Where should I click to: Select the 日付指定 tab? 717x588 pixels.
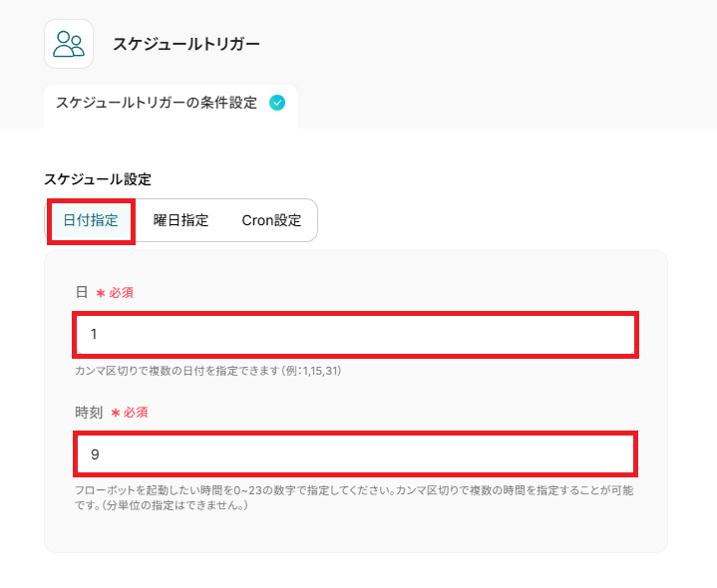coord(91,220)
